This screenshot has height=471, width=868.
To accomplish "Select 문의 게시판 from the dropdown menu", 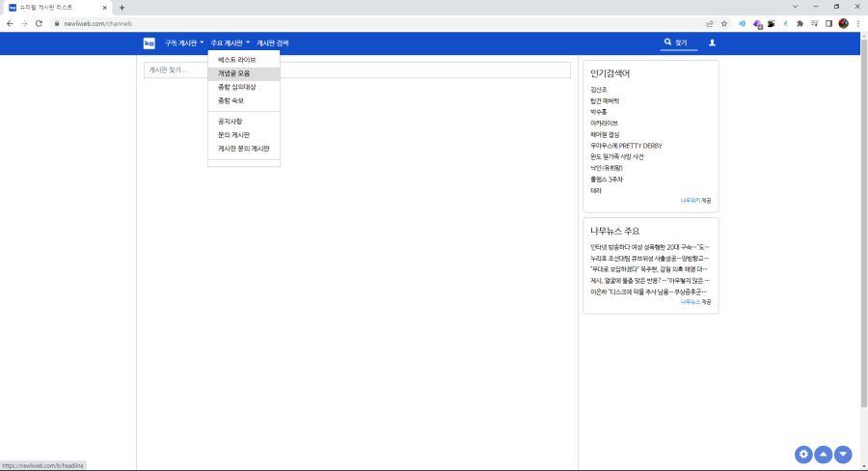I will pos(244,135).
